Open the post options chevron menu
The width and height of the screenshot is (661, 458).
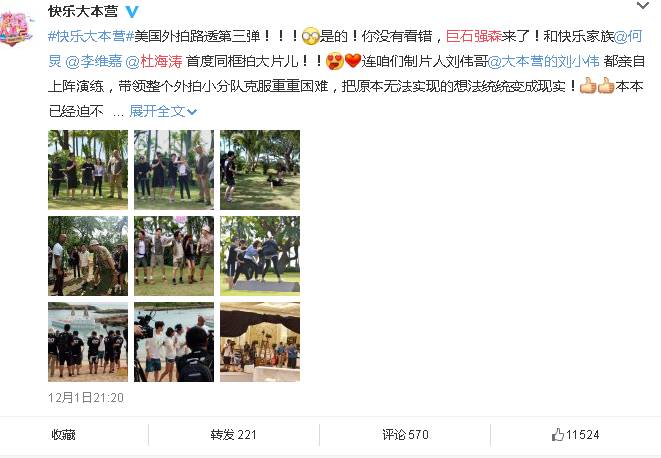[642, 5]
